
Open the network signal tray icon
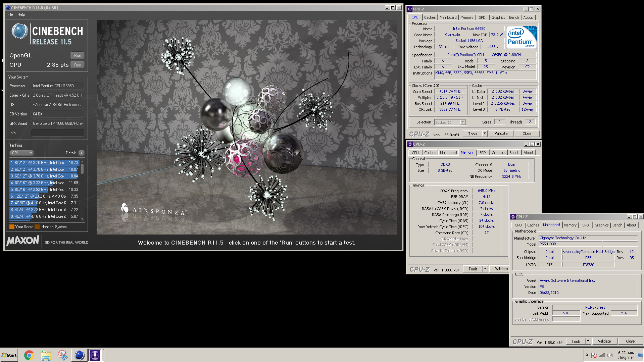click(602, 355)
